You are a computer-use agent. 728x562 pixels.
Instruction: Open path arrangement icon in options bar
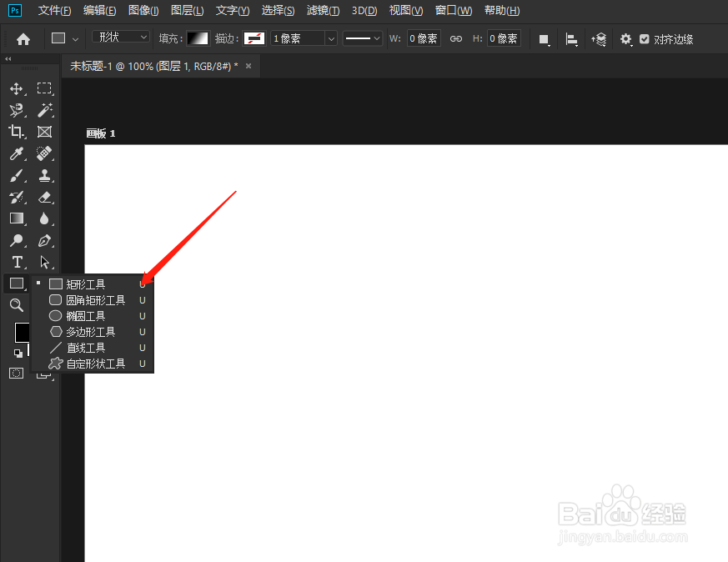tap(599, 39)
